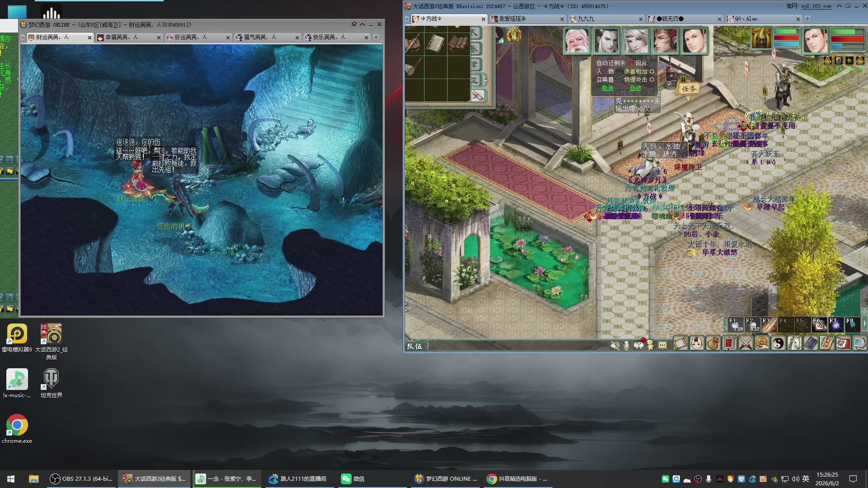The image size is (868, 488).
Task: Switch to the QG丶Alan character tab
Action: coord(763,19)
